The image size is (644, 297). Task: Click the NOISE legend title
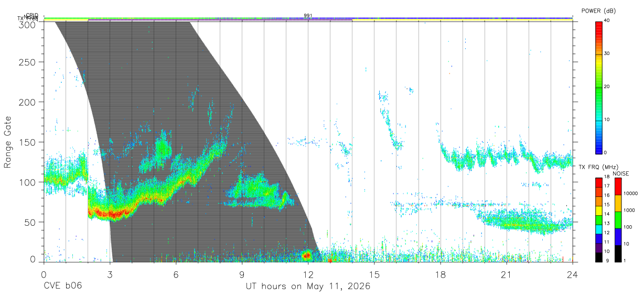(620, 173)
